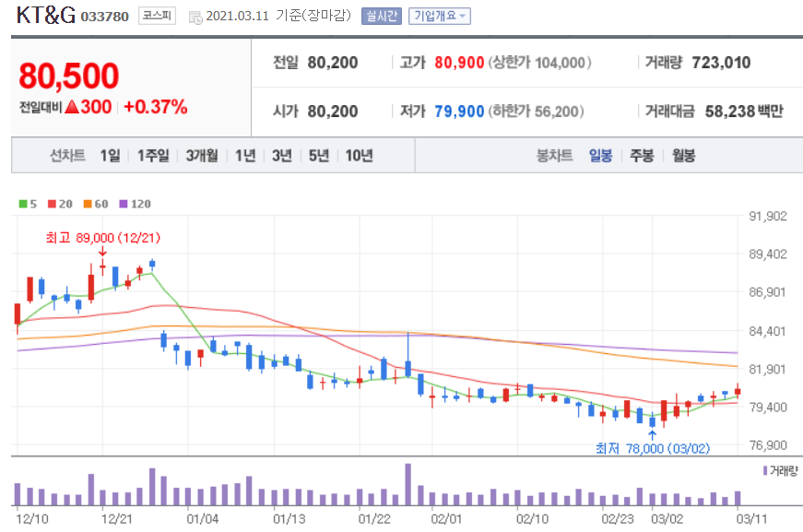Select the 5년 line chart tab
Image resolution: width=803 pixels, height=532 pixels.
click(x=319, y=155)
